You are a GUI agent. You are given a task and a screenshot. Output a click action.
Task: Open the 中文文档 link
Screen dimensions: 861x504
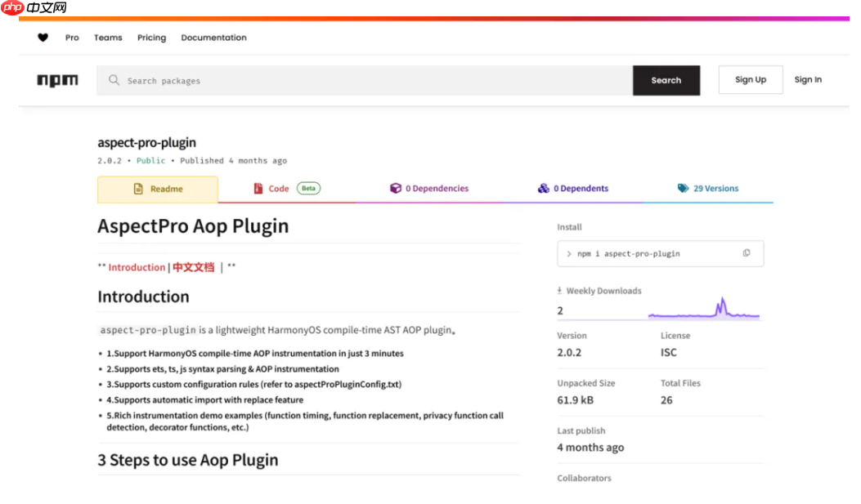coord(193,267)
